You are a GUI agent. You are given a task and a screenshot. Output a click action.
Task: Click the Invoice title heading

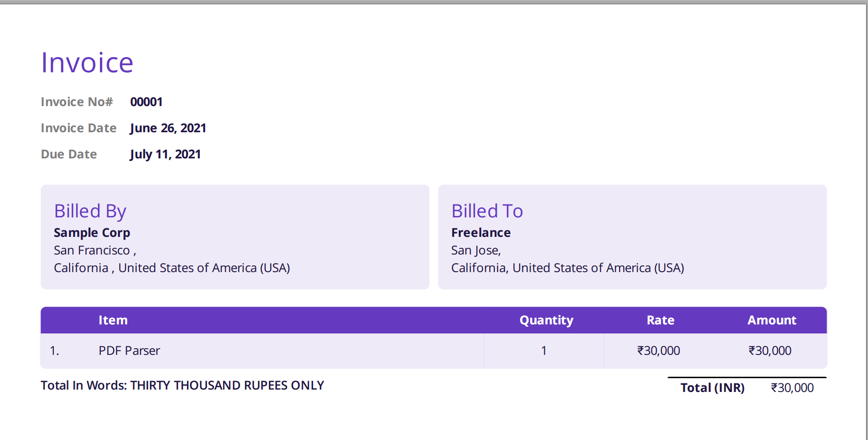click(87, 63)
